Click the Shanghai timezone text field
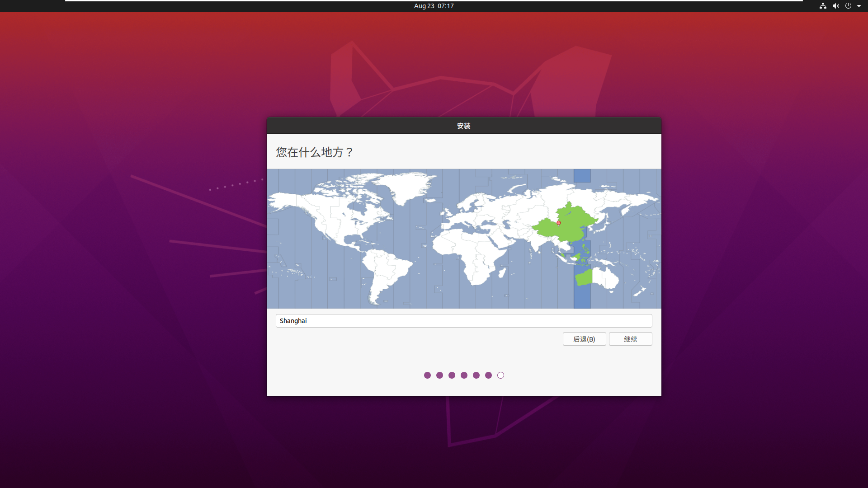Screen dimensions: 868x488 (x=463, y=321)
